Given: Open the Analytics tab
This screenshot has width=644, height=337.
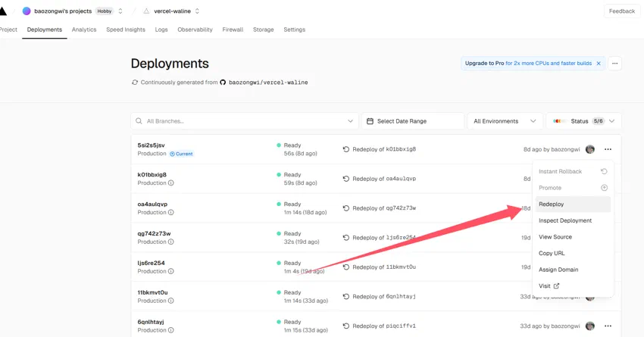Looking at the screenshot, I should (84, 30).
